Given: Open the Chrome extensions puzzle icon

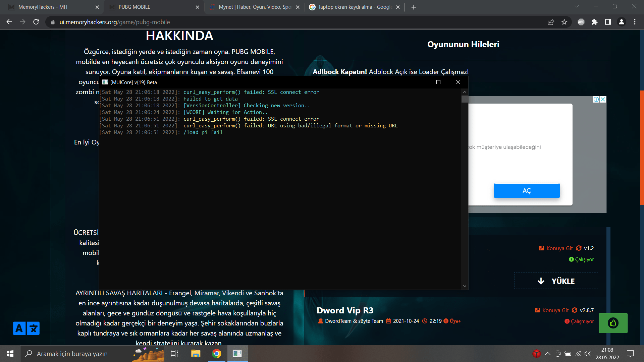Looking at the screenshot, I should 594,22.
